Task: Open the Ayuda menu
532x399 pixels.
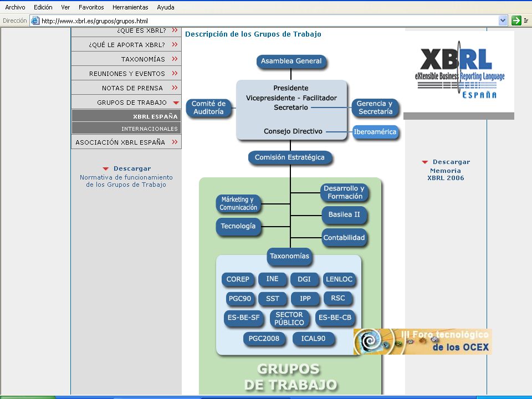Action: (166, 7)
